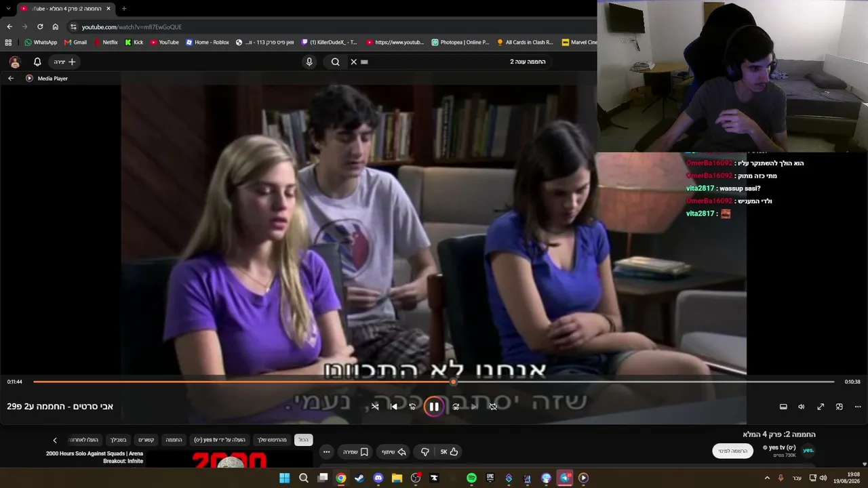This screenshot has height=488, width=868.
Task: Clear the YouTube search box
Action: click(353, 62)
